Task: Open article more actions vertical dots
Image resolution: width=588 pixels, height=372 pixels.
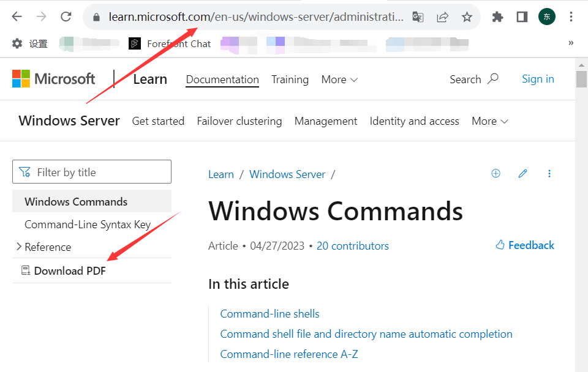Action: pos(549,173)
